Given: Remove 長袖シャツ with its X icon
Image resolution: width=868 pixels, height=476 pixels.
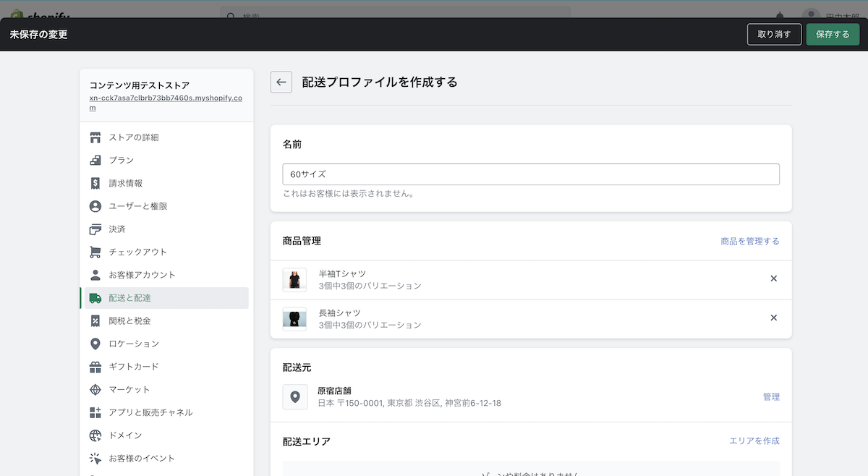Looking at the screenshot, I should [773, 318].
